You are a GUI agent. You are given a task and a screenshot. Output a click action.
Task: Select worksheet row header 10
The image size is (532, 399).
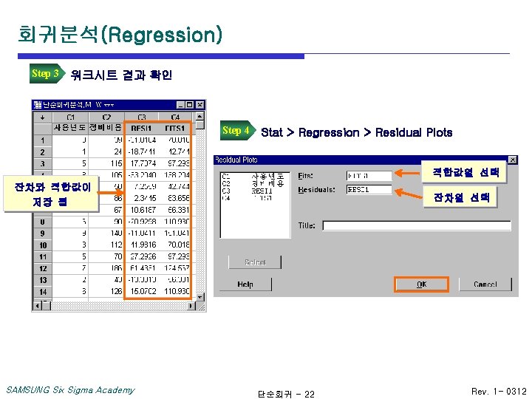coord(42,245)
